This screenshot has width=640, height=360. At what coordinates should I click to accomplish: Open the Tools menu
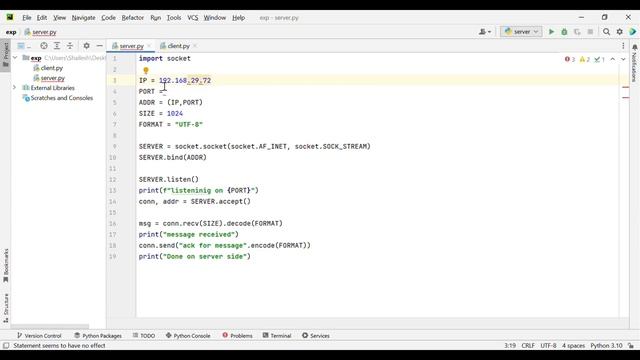coord(174,18)
